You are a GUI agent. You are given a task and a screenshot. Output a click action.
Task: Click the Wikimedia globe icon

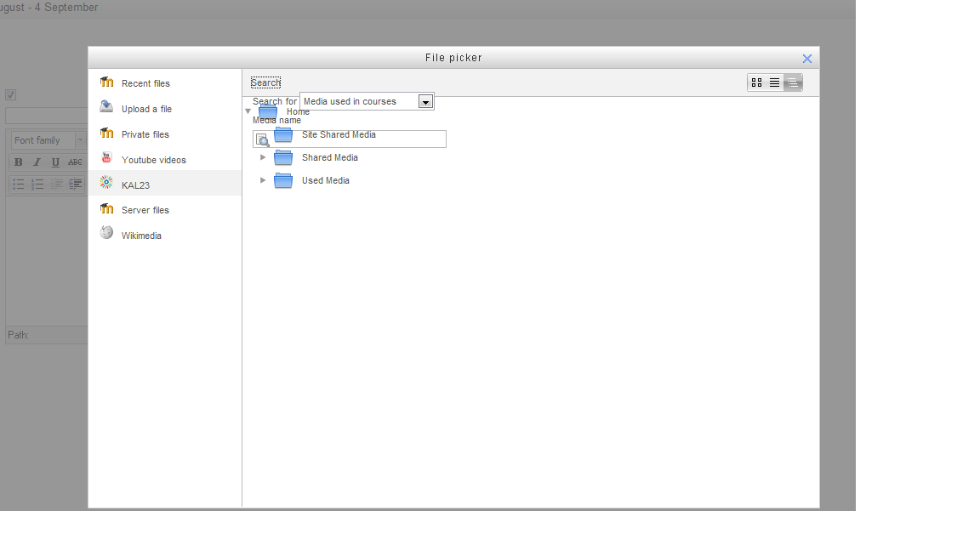pos(107,233)
